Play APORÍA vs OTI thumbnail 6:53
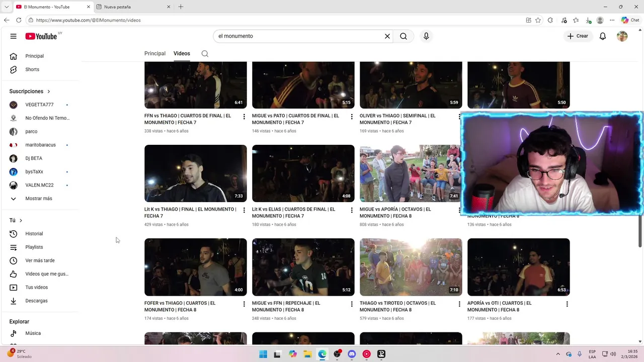 pyautogui.click(x=519, y=267)
